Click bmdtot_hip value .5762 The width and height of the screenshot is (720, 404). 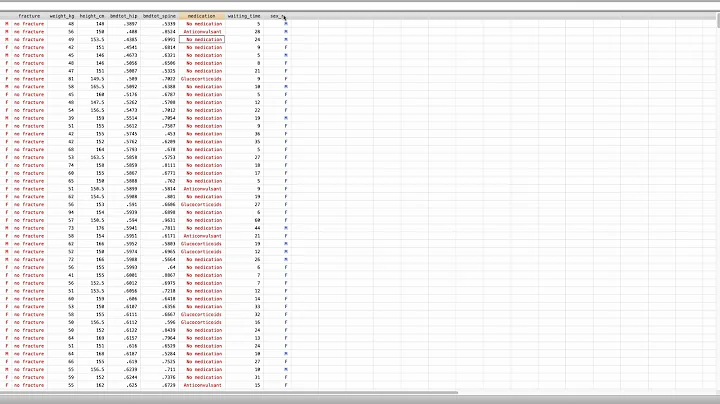[131, 142]
